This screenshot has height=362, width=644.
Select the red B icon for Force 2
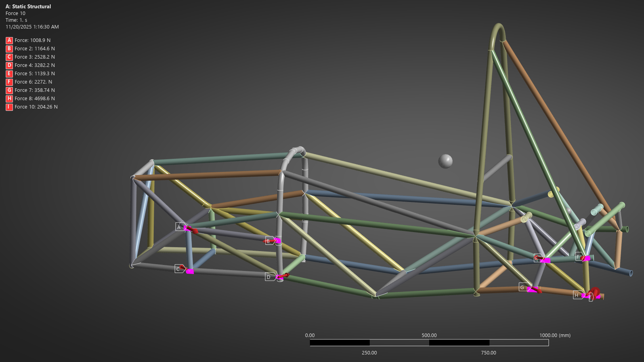(9, 48)
